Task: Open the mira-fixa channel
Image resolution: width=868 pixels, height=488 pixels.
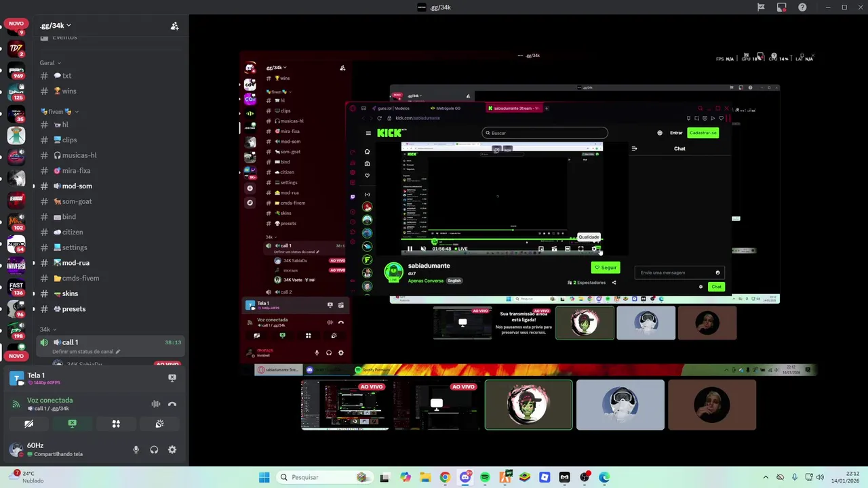Action: [x=110, y=171]
